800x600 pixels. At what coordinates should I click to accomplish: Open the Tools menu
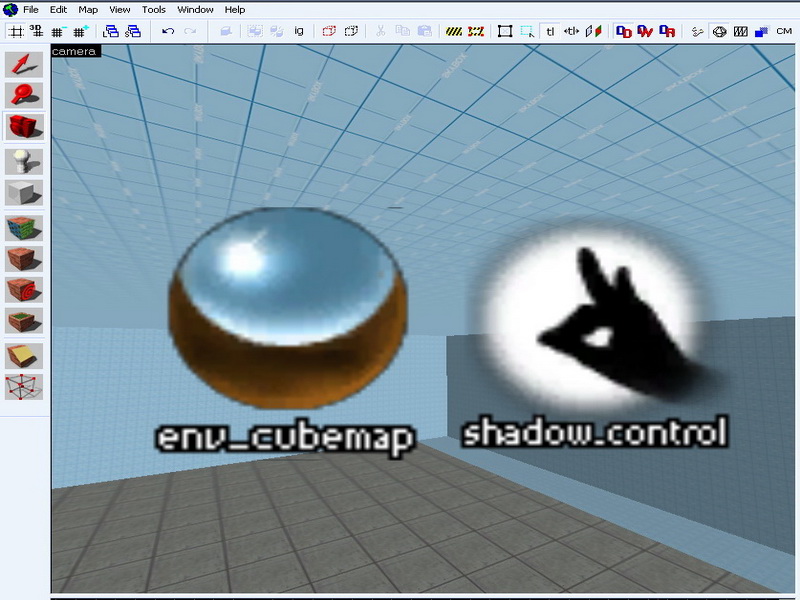point(154,9)
